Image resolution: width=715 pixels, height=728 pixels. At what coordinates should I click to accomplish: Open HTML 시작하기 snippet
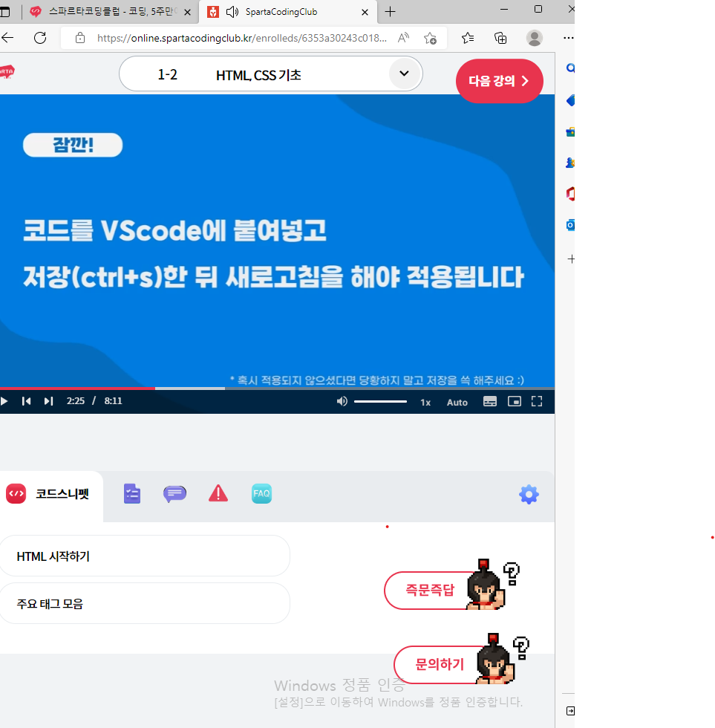point(145,556)
